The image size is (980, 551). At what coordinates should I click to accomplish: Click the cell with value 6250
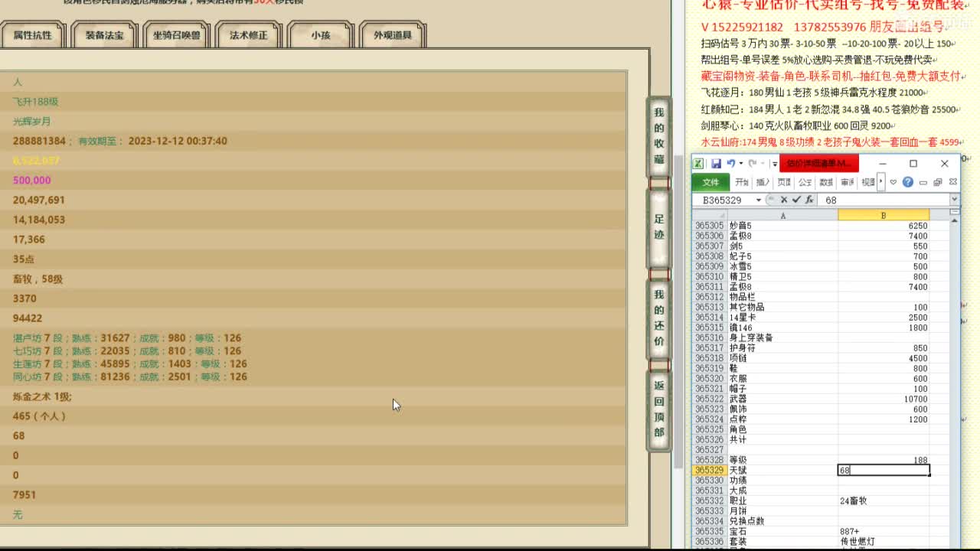(884, 226)
